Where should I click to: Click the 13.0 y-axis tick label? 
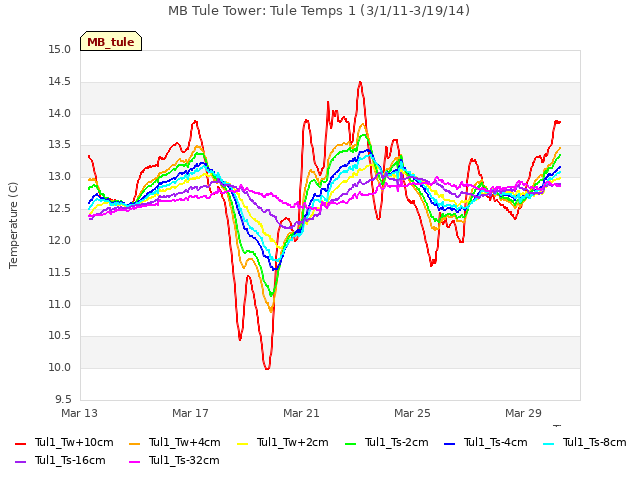point(60,177)
